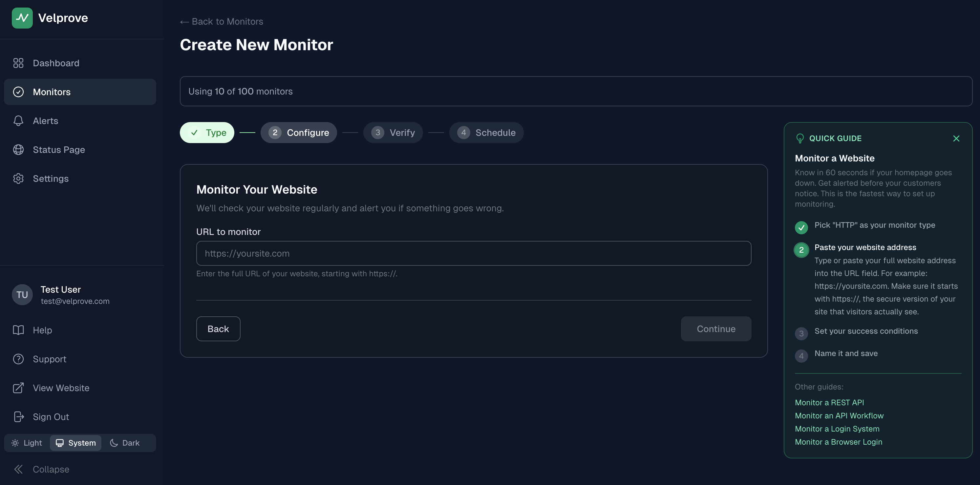Open the Monitor a REST API guide
The width and height of the screenshot is (980, 485).
point(829,402)
